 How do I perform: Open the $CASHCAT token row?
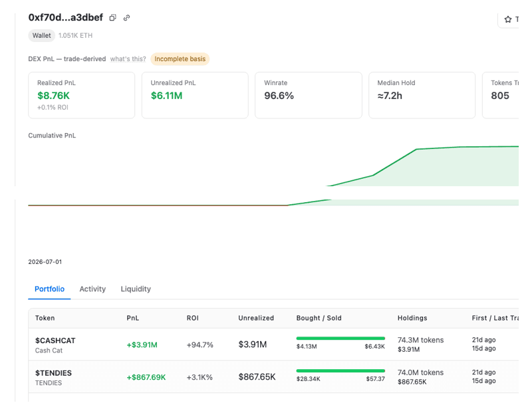(273, 345)
